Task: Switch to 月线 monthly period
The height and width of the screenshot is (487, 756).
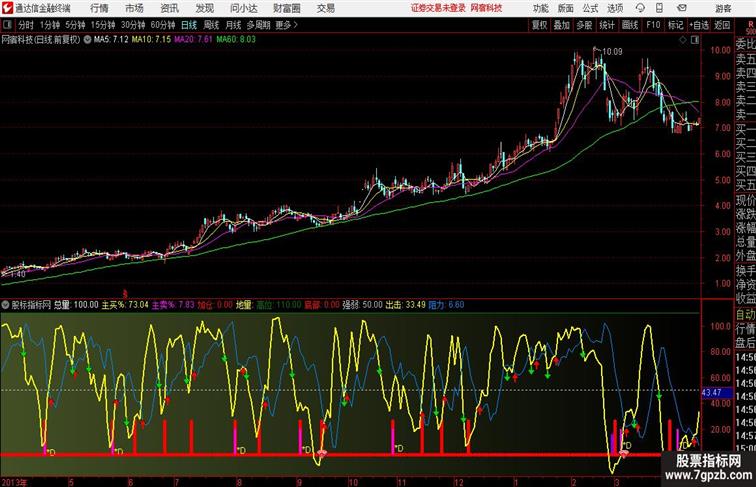Action: [x=233, y=25]
